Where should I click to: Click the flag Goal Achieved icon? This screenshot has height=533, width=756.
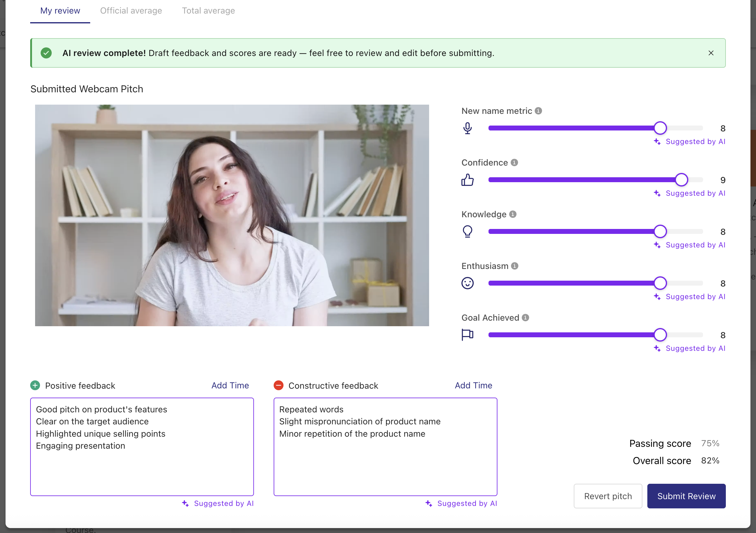click(467, 335)
